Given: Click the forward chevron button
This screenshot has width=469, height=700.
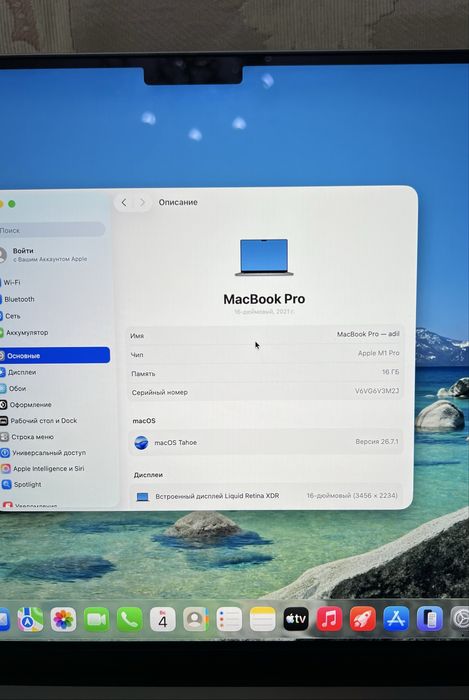Looking at the screenshot, I should coord(142,203).
